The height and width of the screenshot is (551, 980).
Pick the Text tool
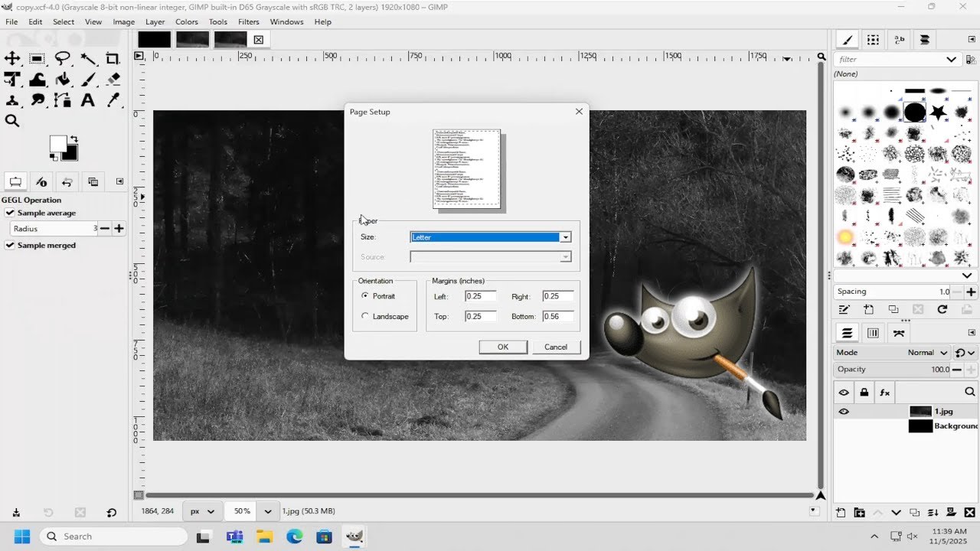pyautogui.click(x=88, y=99)
